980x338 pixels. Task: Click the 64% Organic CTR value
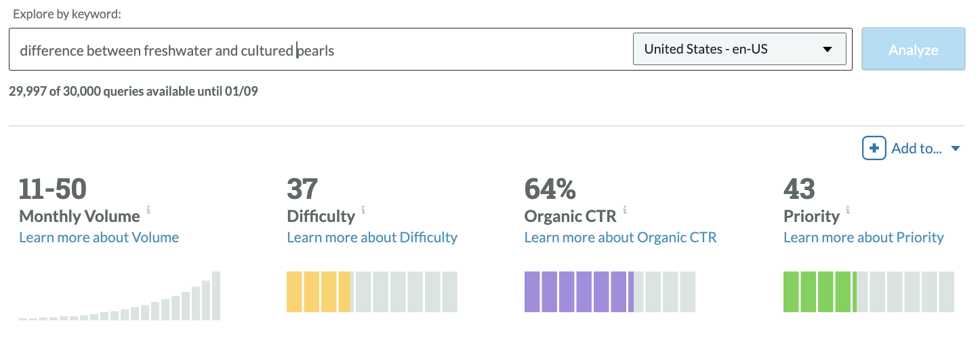[550, 189]
